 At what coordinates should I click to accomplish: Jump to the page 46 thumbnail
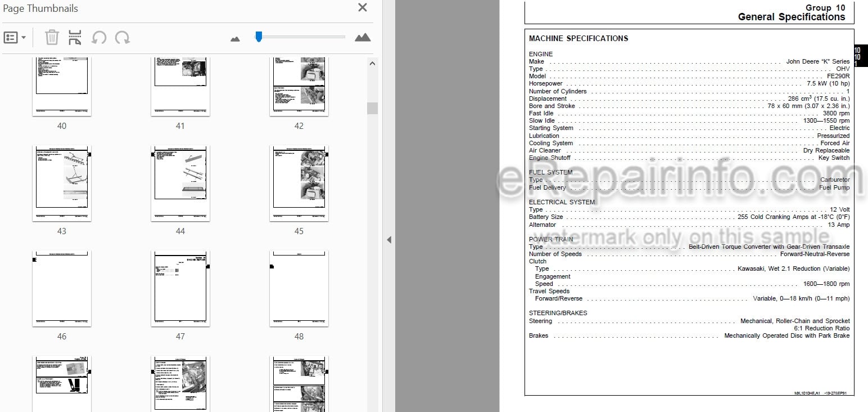(62, 289)
